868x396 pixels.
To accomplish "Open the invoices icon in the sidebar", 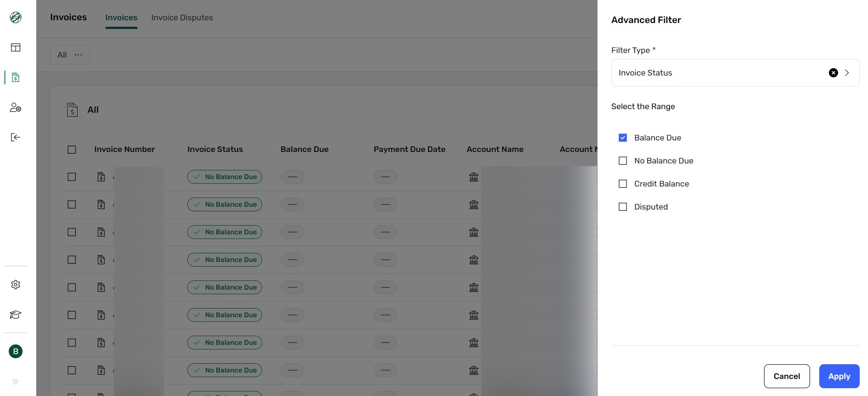I will pos(16,77).
